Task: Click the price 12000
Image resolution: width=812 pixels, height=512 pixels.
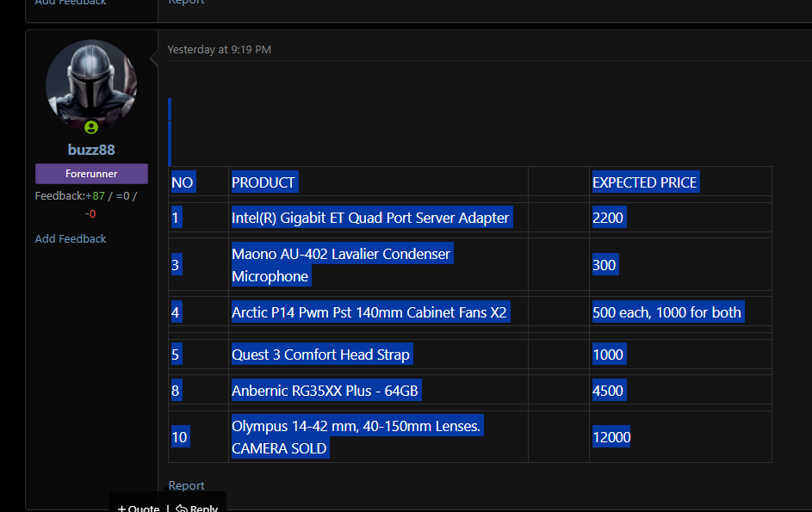Action: [x=611, y=437]
